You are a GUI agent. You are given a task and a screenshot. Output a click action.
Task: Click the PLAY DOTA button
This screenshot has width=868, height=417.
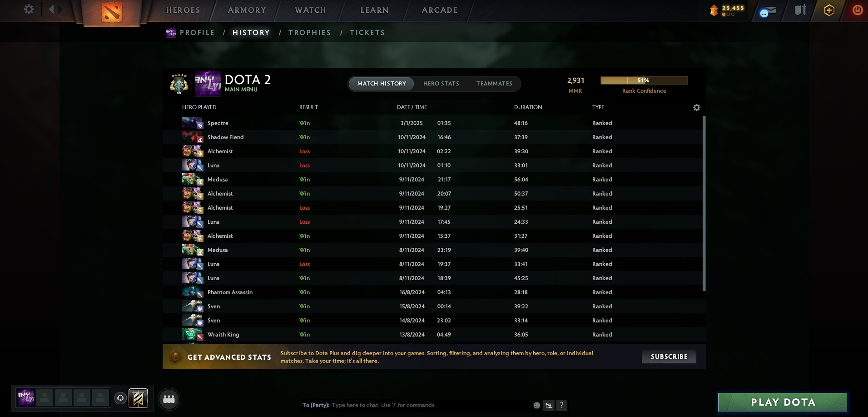coord(783,402)
